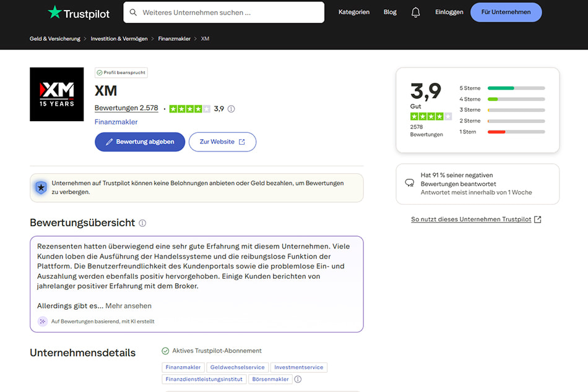Filter reviews by 5 Sterne bar

502,88
